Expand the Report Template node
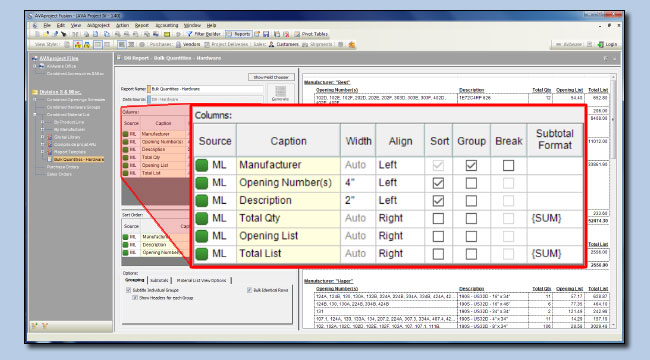The width and height of the screenshot is (650, 360). [x=42, y=152]
